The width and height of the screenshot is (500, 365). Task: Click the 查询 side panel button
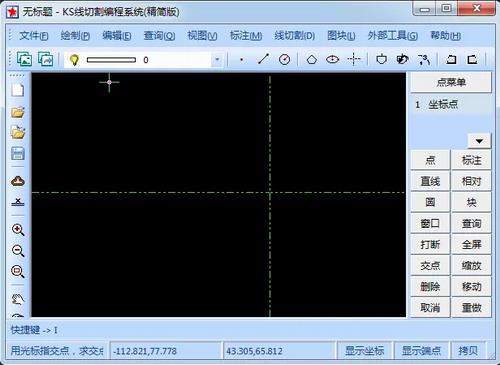click(471, 223)
